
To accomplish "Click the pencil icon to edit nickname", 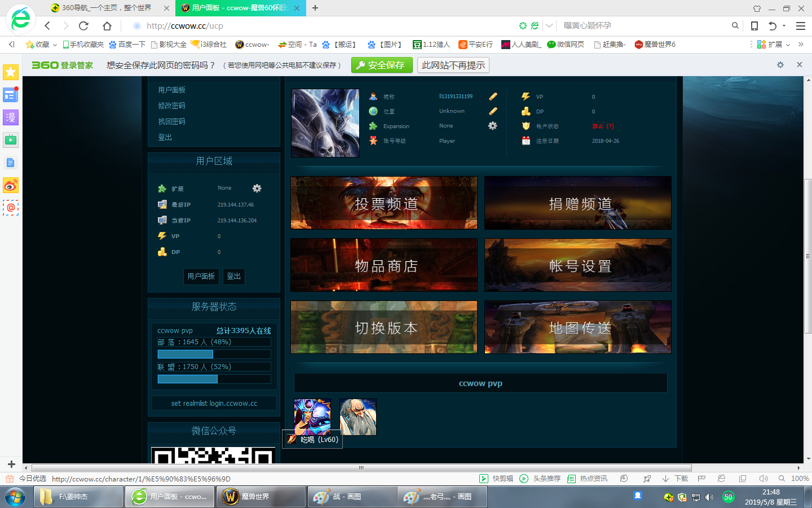I will (x=492, y=96).
